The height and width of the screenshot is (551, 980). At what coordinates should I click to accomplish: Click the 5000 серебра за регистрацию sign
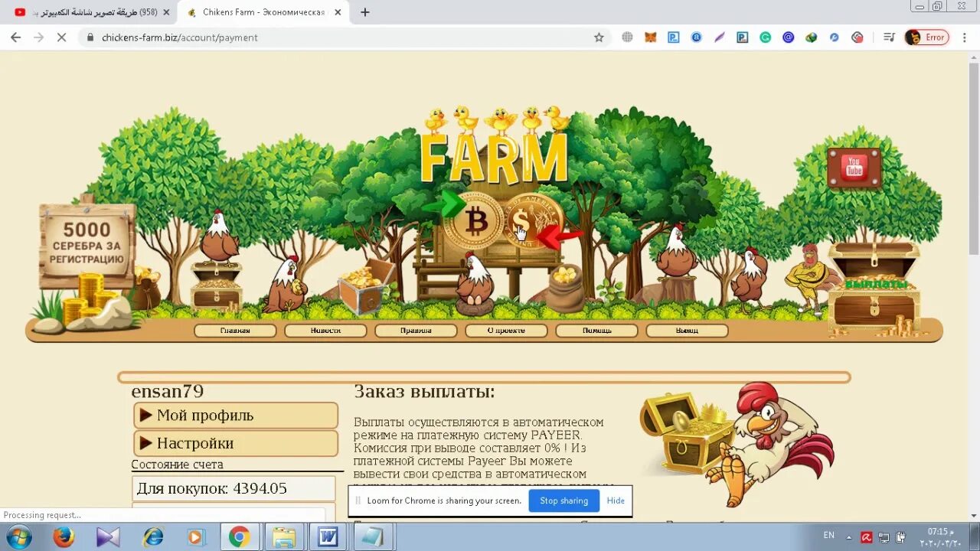(x=87, y=246)
